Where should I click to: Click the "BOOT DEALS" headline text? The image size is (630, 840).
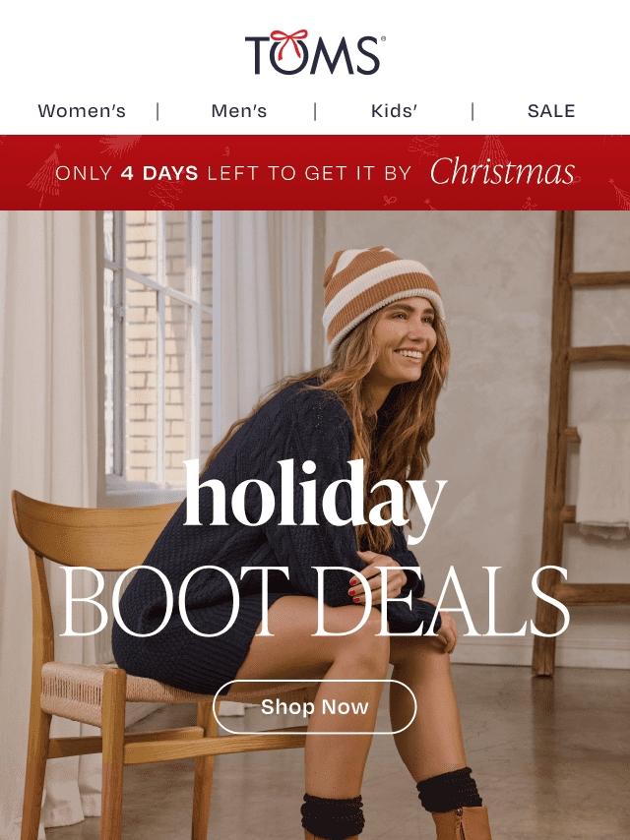coord(314,602)
